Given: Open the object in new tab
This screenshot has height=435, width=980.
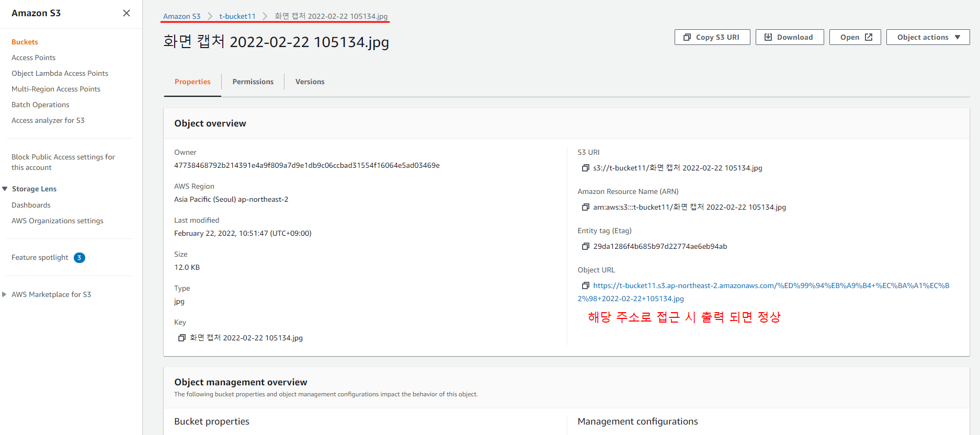Looking at the screenshot, I should click(x=855, y=37).
